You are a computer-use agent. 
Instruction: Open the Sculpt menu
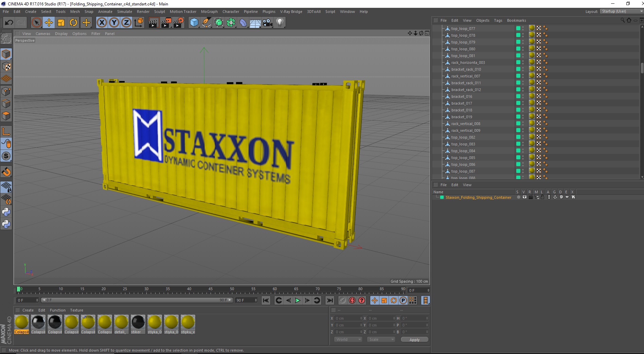coord(160,12)
